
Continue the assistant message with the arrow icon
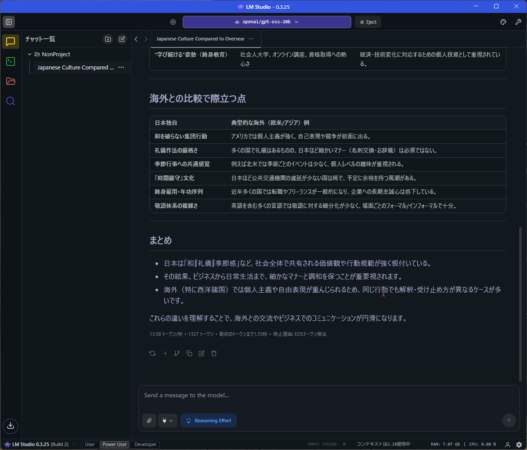pos(165,354)
